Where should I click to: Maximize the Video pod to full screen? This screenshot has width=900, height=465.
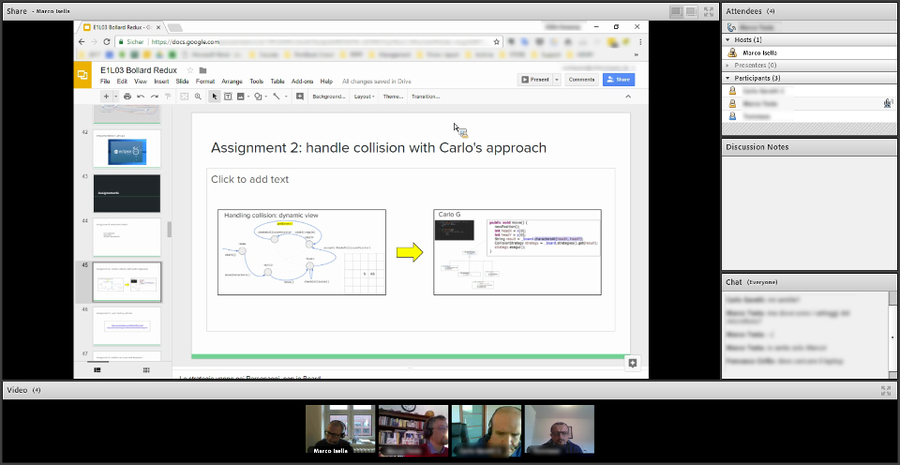click(x=885, y=390)
